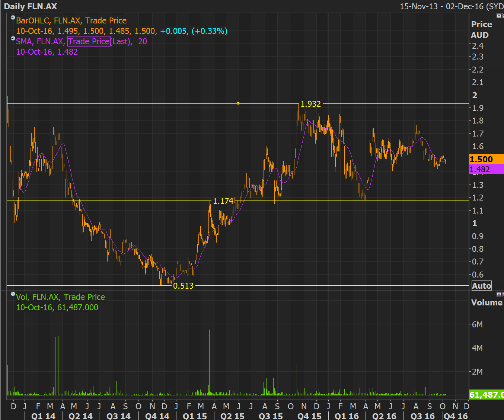
Task: Click the 2.4 price axis label
Action: click(x=478, y=46)
